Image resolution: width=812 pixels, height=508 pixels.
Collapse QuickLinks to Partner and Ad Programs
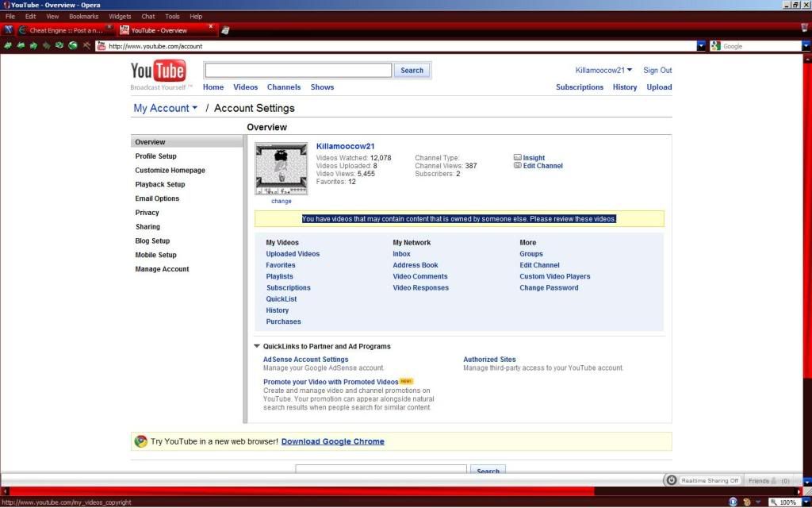(x=257, y=346)
